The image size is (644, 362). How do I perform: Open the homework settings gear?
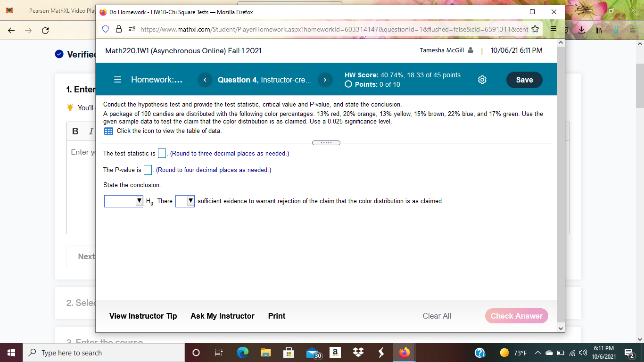[482, 79]
